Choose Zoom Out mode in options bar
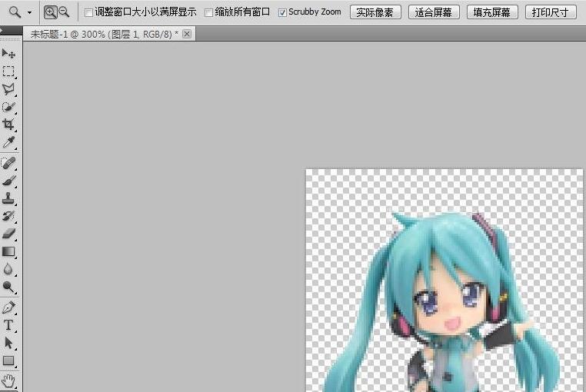This screenshot has width=586, height=392. 65,12
